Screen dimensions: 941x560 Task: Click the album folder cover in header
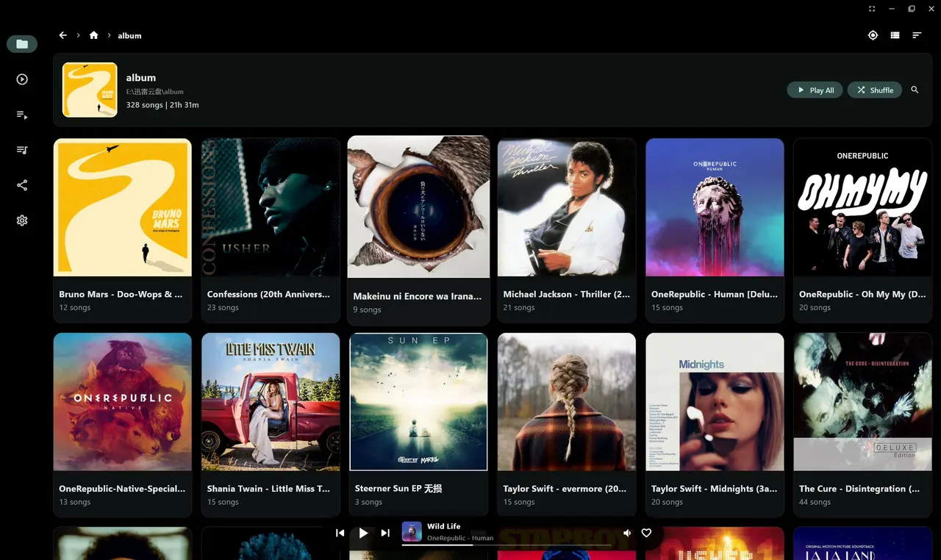pos(90,90)
